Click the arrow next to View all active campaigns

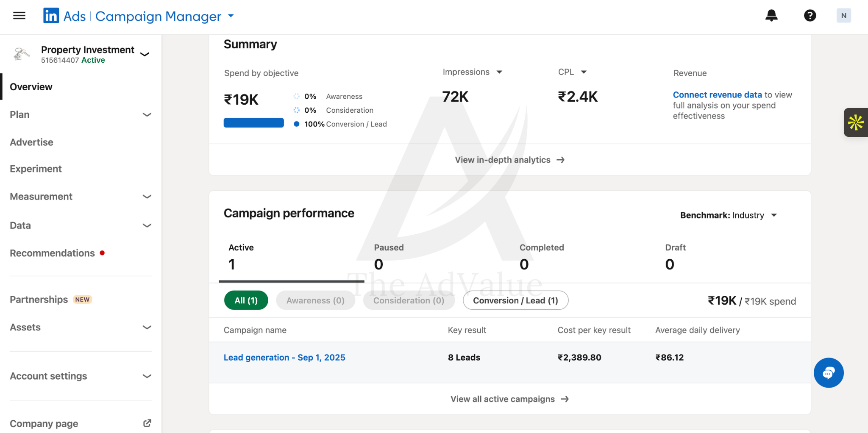[565, 399]
